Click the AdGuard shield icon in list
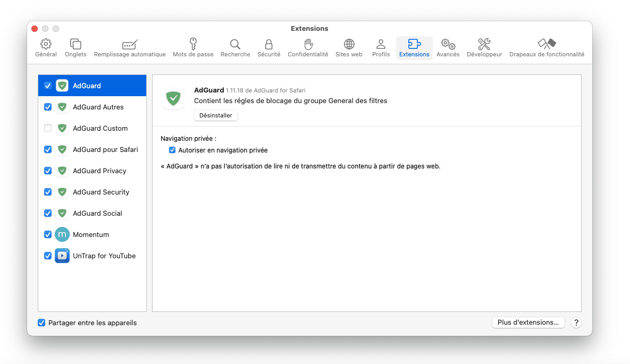The image size is (630, 364). 62,86
